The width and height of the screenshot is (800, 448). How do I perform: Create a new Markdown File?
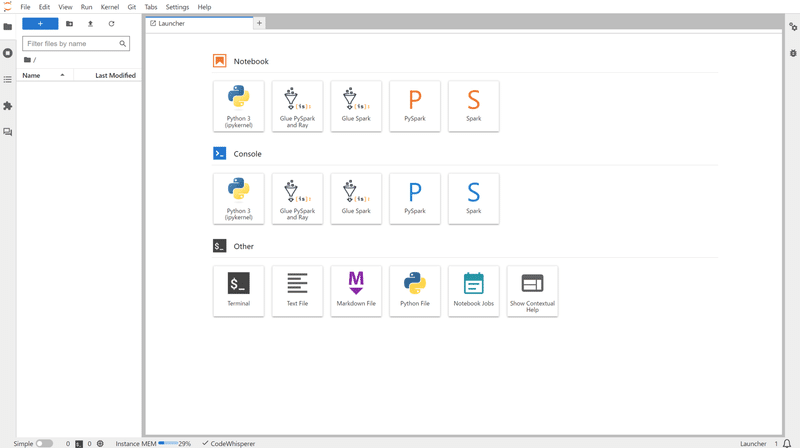pyautogui.click(x=356, y=291)
